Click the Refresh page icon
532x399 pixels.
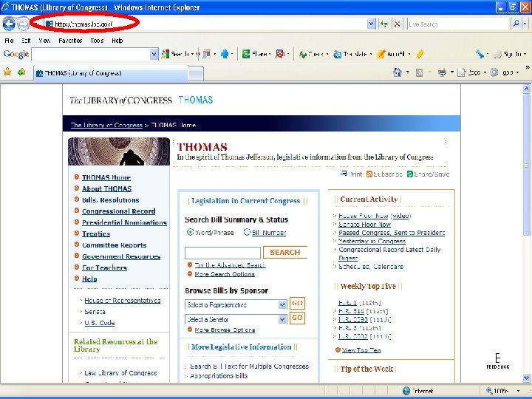coord(383,24)
